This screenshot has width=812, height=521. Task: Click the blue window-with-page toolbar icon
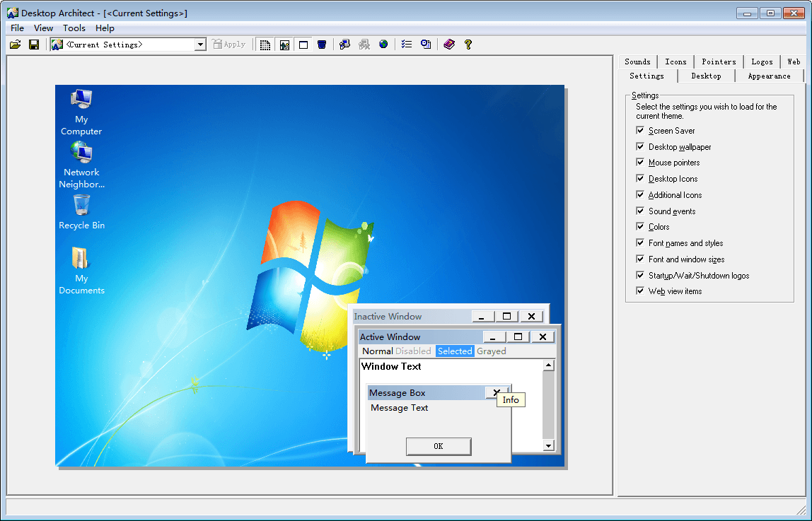426,45
